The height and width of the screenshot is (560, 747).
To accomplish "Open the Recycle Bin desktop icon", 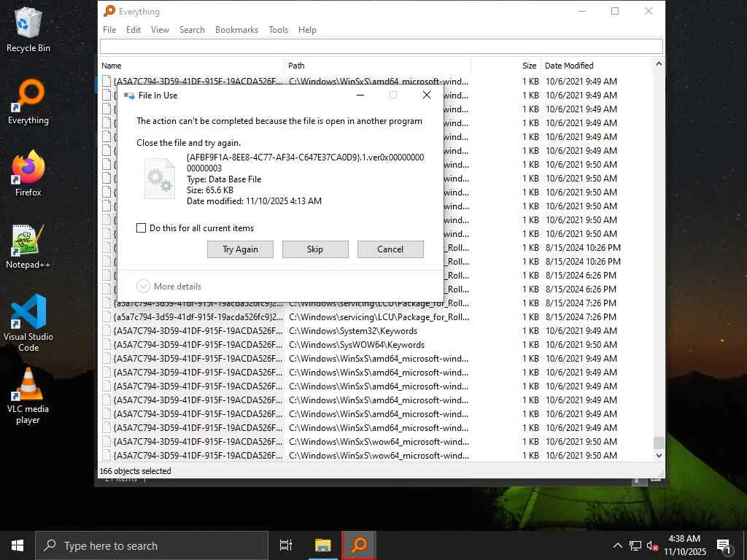I will click(x=28, y=29).
